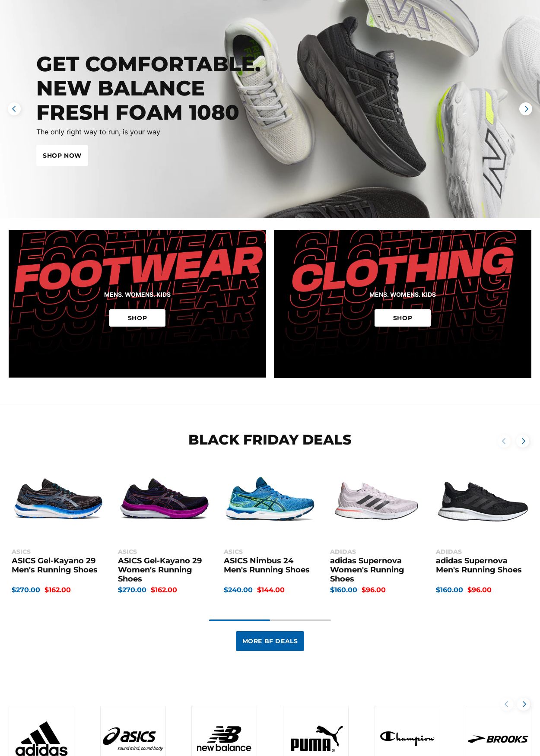
Task: Show next Black Friday deals
Action: click(523, 441)
